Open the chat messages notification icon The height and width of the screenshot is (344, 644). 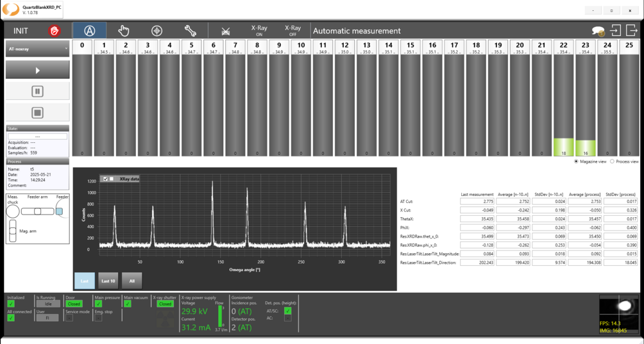pos(598,31)
